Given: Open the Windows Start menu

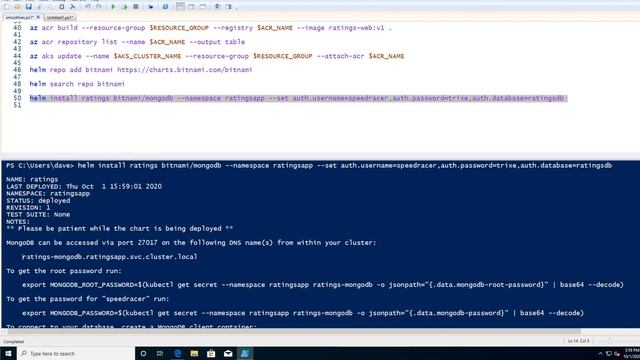Looking at the screenshot, I should [x=8, y=353].
